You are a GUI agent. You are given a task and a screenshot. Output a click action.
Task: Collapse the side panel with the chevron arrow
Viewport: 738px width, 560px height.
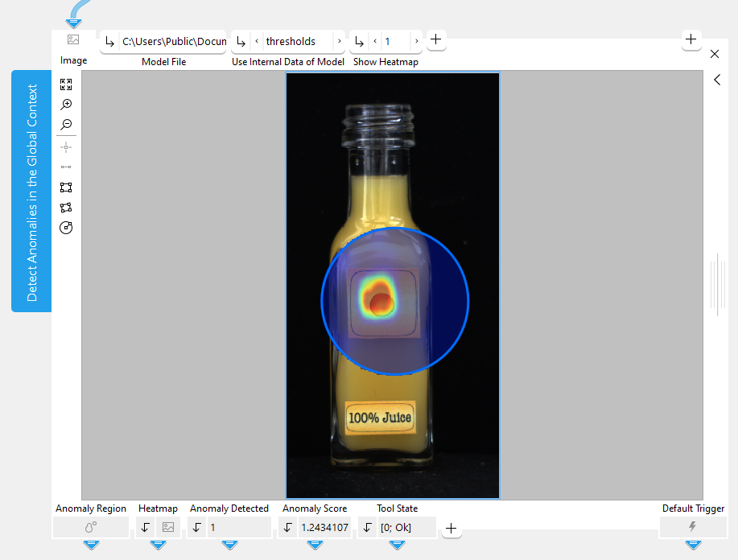716,80
